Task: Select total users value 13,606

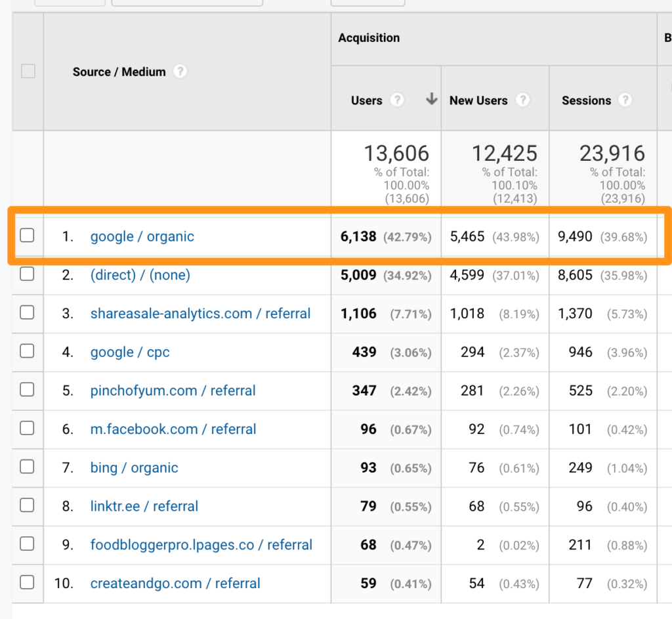Action: point(396,154)
